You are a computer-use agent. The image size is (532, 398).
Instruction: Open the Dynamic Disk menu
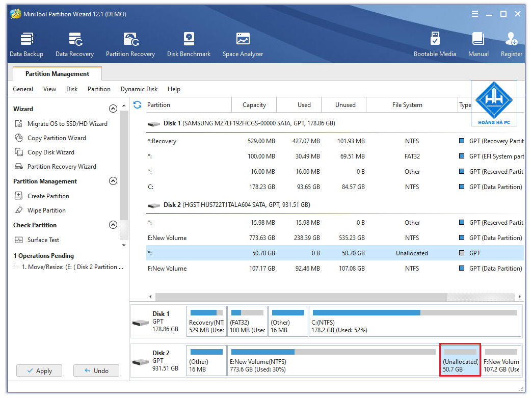pos(139,89)
